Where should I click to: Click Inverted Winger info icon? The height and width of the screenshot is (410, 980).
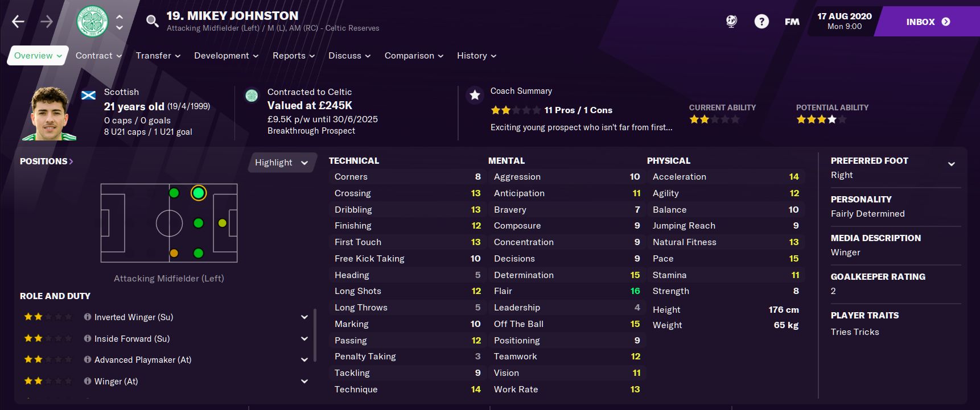click(88, 317)
